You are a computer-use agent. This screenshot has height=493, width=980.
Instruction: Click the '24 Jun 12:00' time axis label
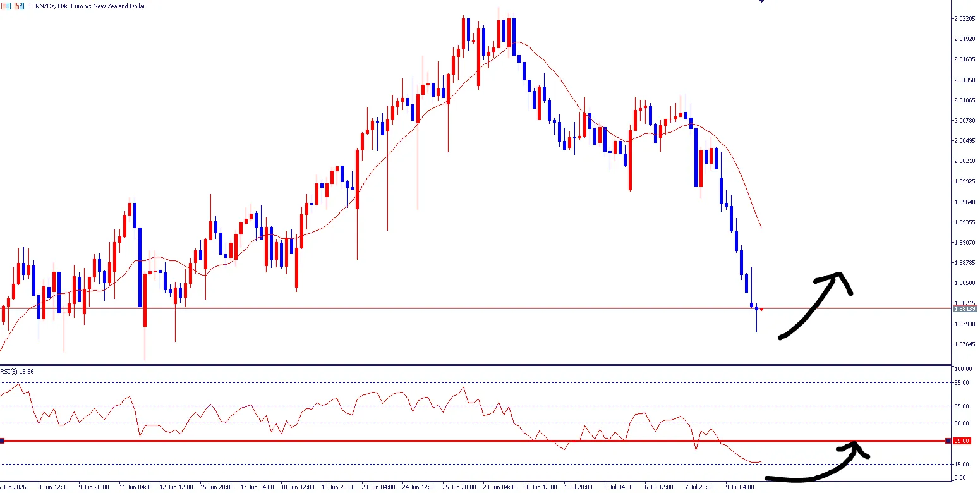[x=419, y=487]
